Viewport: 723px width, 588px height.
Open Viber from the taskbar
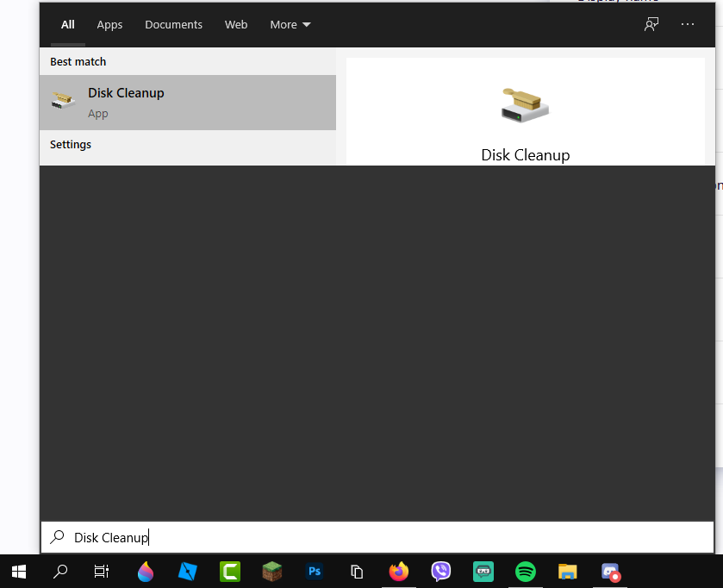[441, 572]
